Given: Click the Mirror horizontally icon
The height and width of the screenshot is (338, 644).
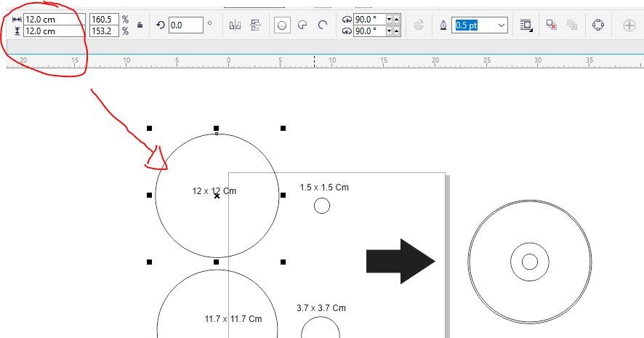Looking at the screenshot, I should [235, 25].
